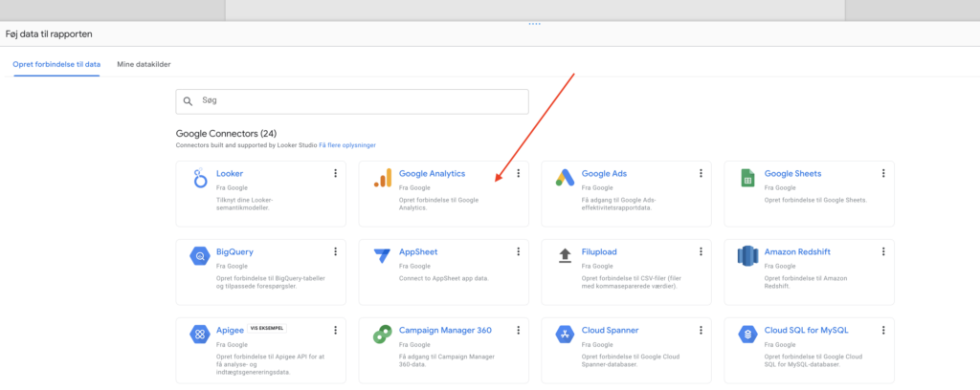Open the Google Analytics card three-dot menu
980x390 pixels.
pyautogui.click(x=518, y=173)
